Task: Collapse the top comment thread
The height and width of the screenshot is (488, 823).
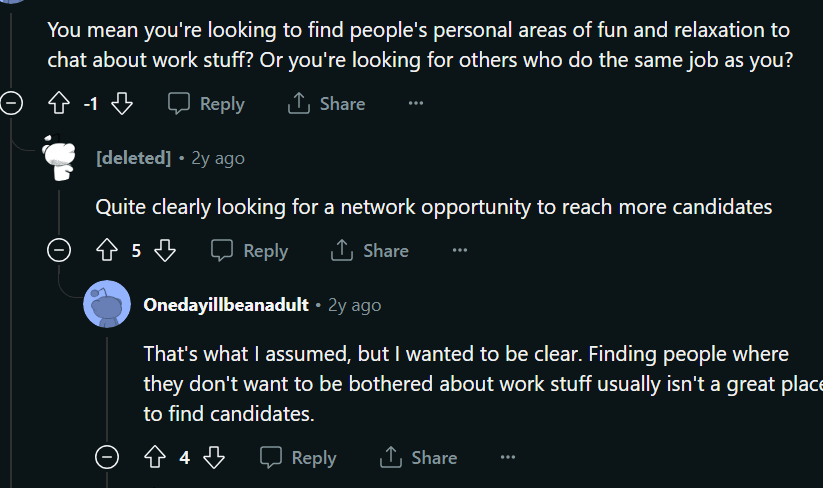Action: pyautogui.click(x=11, y=103)
